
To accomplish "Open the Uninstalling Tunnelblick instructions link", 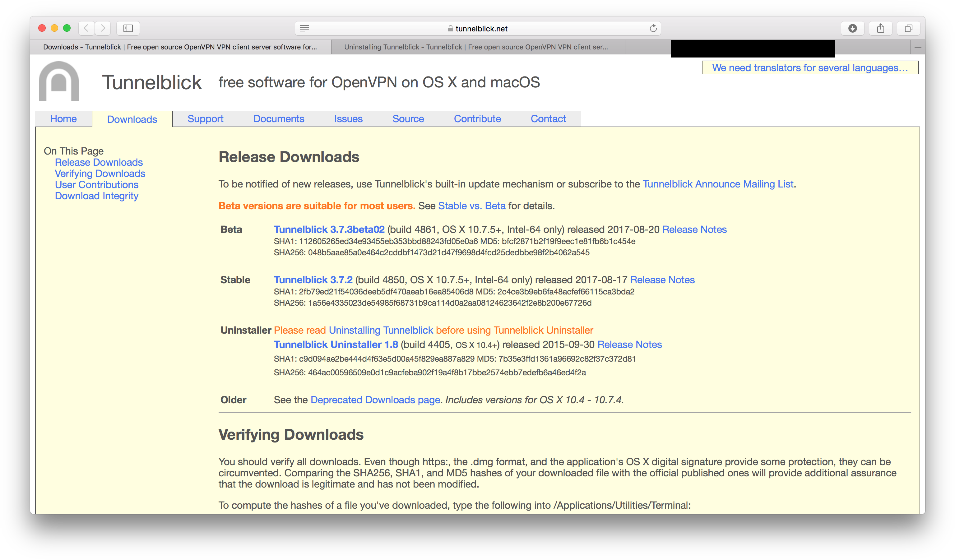I will point(381,330).
